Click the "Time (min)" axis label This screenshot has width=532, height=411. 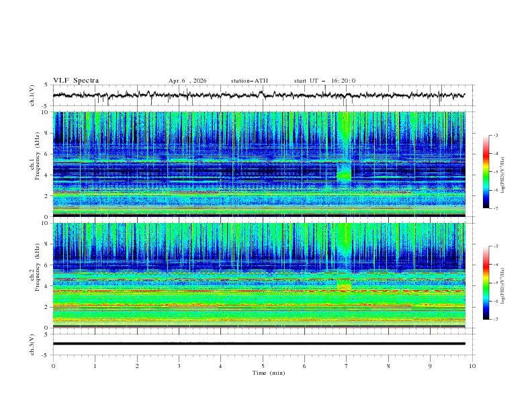point(269,373)
